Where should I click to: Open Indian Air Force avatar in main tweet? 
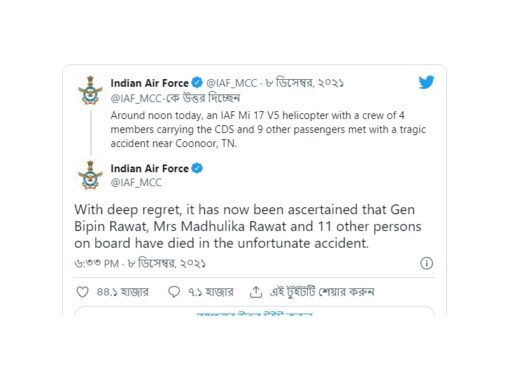coord(90,175)
